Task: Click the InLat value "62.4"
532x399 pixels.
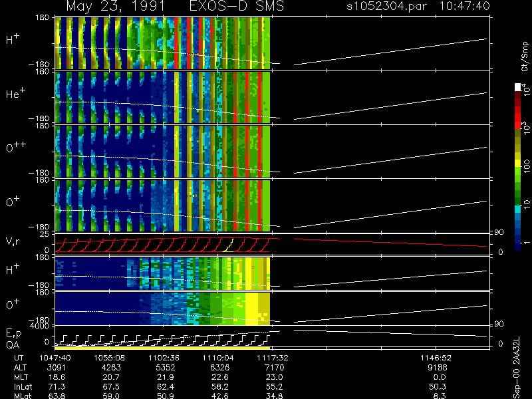Action: (164, 386)
